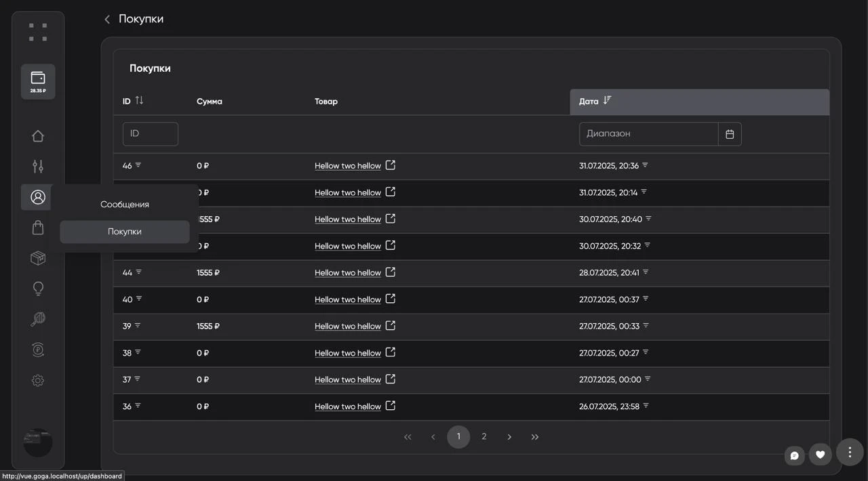The image size is (868, 481).
Task: Click the heart favorites button
Action: (820, 455)
